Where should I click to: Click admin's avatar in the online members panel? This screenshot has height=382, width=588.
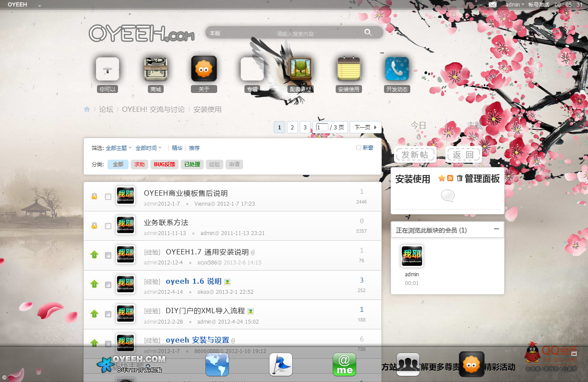412,256
